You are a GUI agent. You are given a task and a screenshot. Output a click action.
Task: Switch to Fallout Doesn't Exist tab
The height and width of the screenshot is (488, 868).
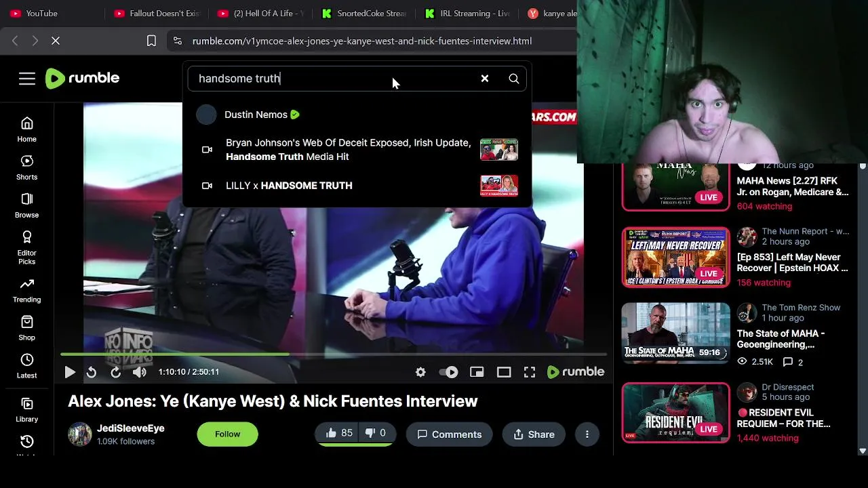point(157,14)
